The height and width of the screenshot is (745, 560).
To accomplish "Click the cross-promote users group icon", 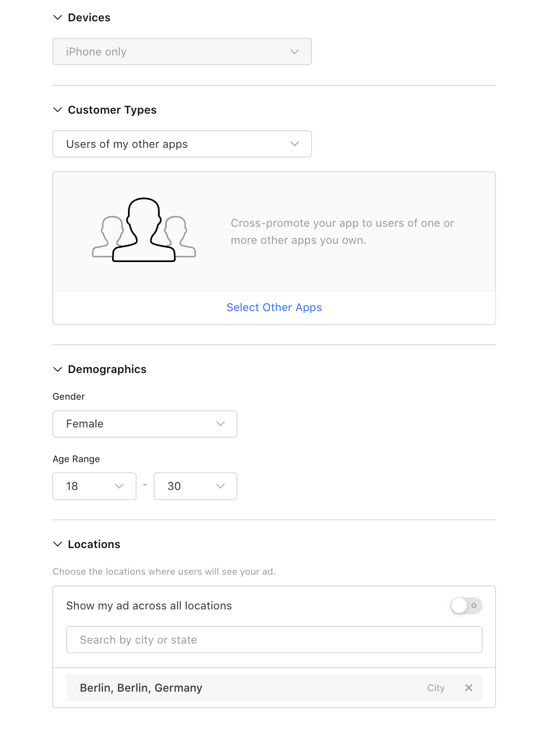I will (144, 231).
